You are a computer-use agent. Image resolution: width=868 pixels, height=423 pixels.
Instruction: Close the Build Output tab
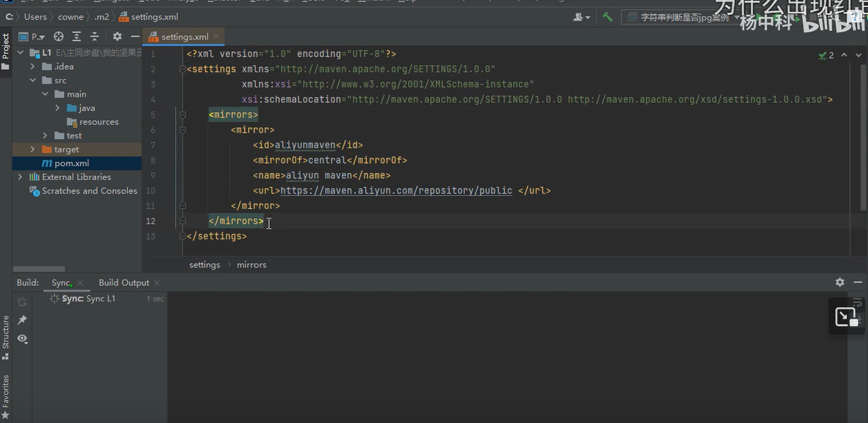tap(157, 283)
